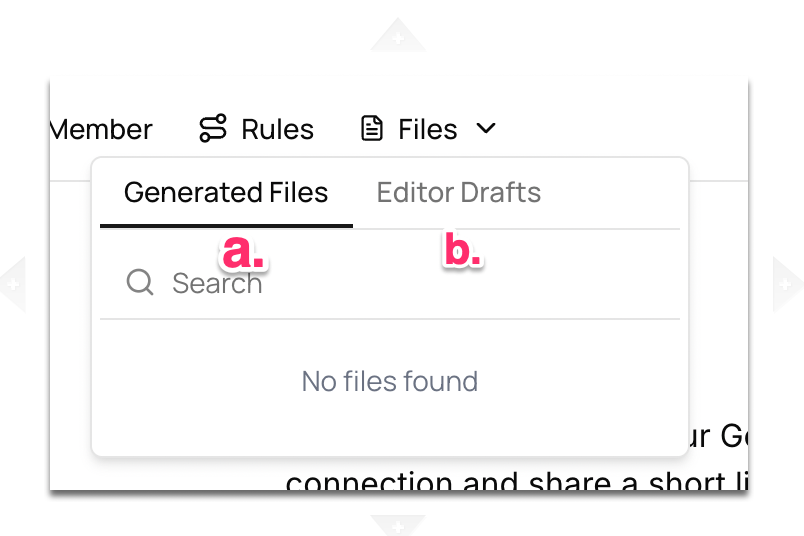Click the bottom plus arrow handle

pyautogui.click(x=398, y=523)
